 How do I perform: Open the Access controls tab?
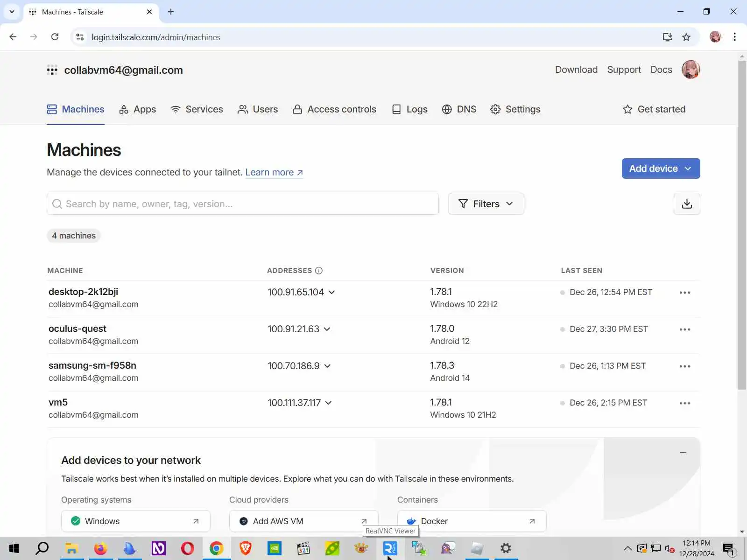click(x=334, y=109)
